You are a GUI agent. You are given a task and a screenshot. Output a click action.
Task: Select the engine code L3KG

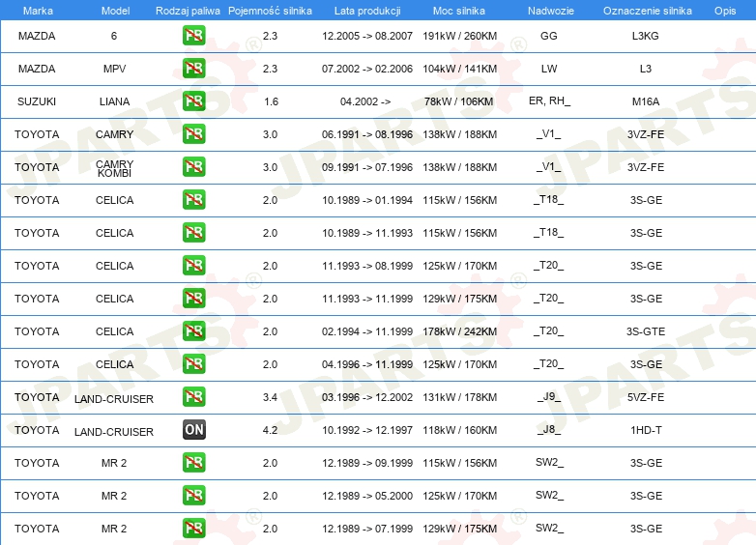coord(645,36)
